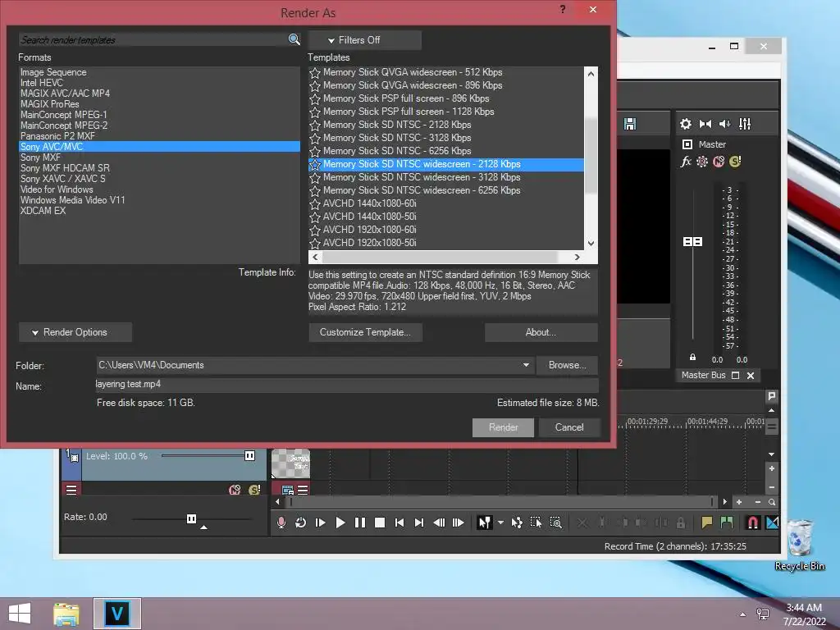The image size is (840, 630).
Task: Select the MainConcept MPEG-2 format
Action: click(64, 126)
